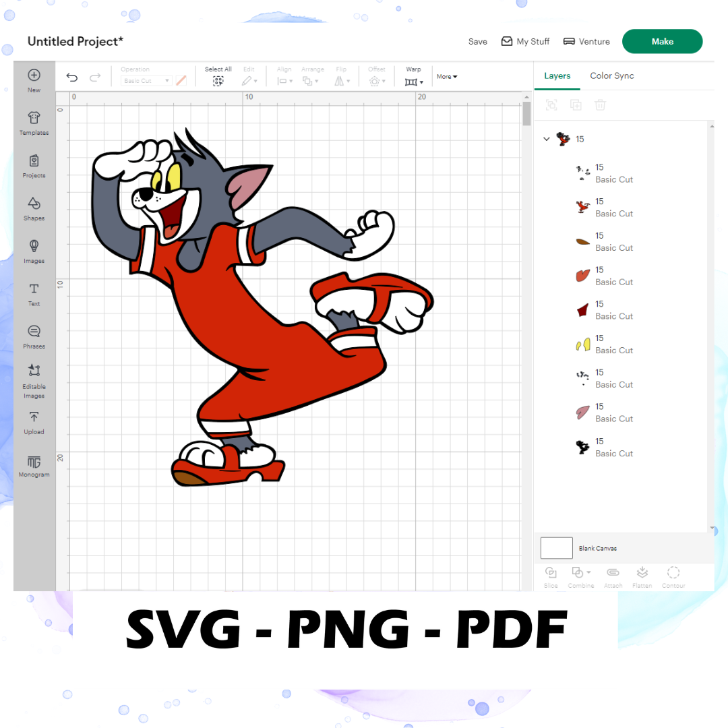Collapse the layer group 15
This screenshot has height=728, width=728.
point(547,139)
